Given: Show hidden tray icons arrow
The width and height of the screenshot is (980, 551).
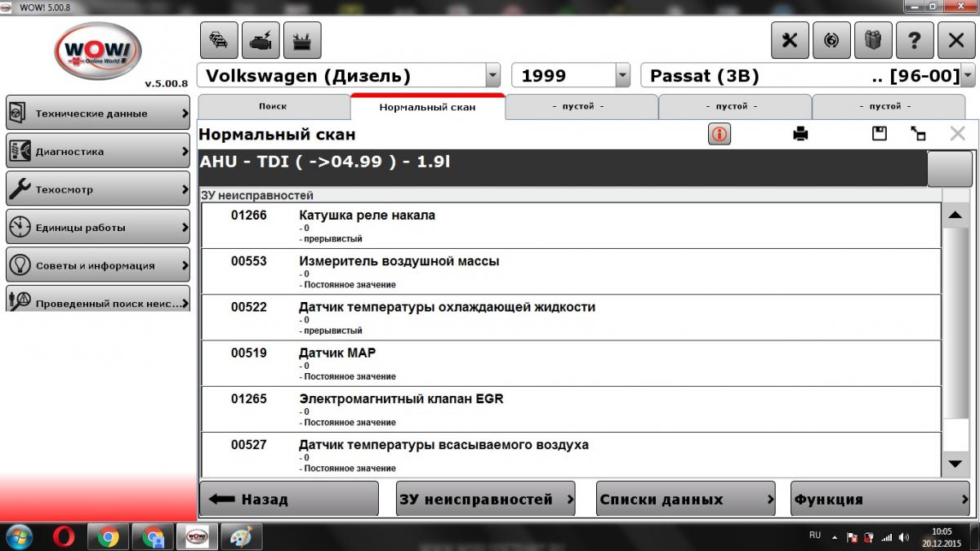Looking at the screenshot, I should [x=835, y=538].
